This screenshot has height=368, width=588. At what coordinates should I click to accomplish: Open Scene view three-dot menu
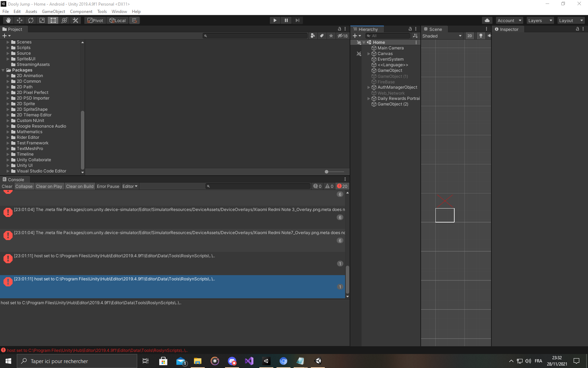tap(486, 29)
